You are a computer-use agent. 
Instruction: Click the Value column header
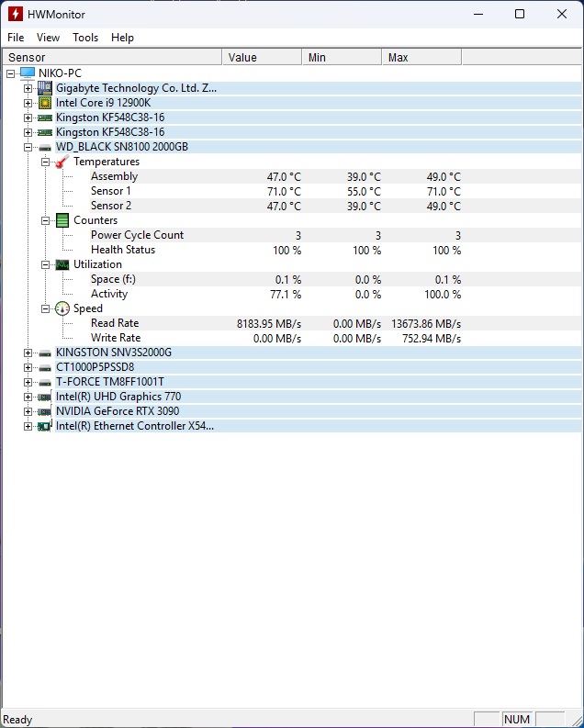pyautogui.click(x=262, y=57)
